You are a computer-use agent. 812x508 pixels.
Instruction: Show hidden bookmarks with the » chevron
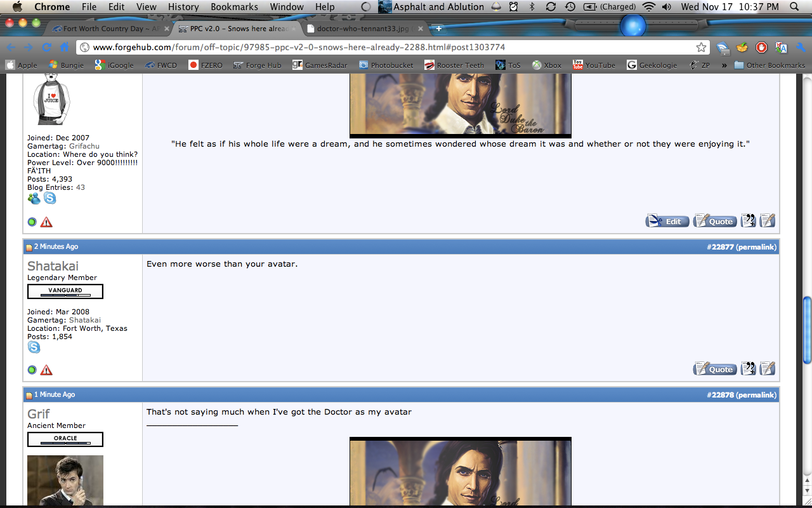tap(724, 65)
